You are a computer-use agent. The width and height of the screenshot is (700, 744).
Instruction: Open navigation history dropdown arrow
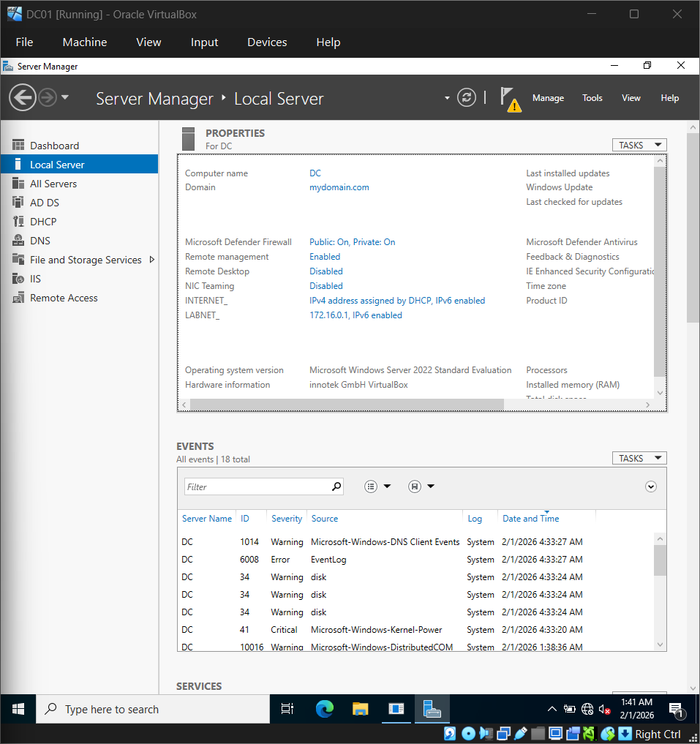[65, 97]
